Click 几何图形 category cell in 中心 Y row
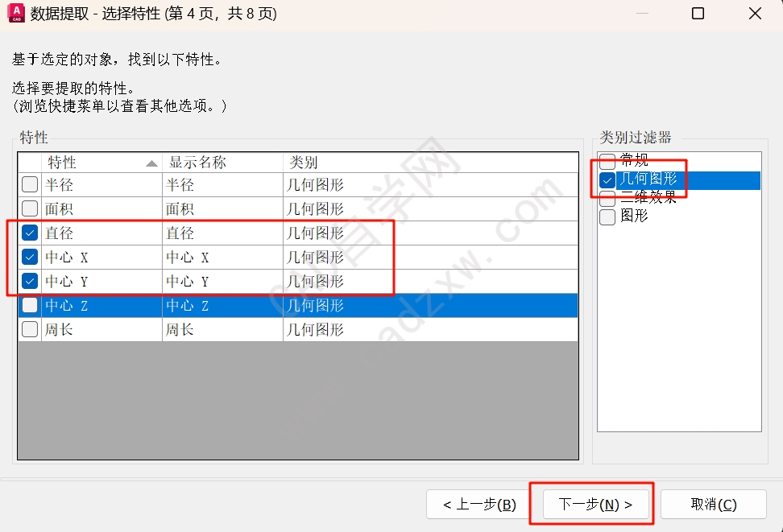The height and width of the screenshot is (532, 783). tap(430, 281)
